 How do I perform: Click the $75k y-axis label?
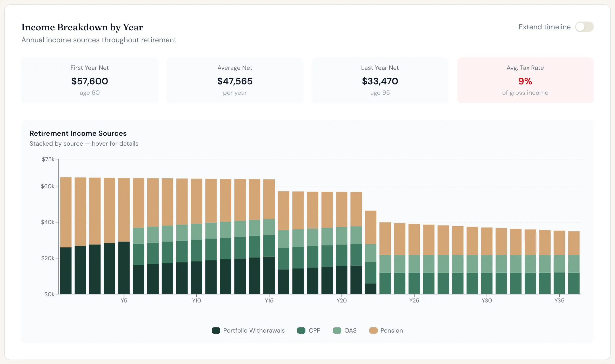[x=48, y=159]
